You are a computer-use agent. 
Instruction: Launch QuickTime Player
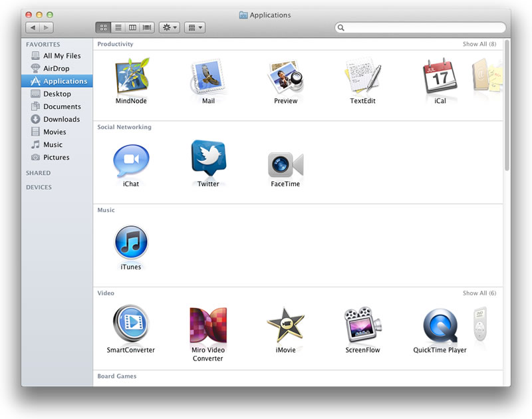[440, 326]
